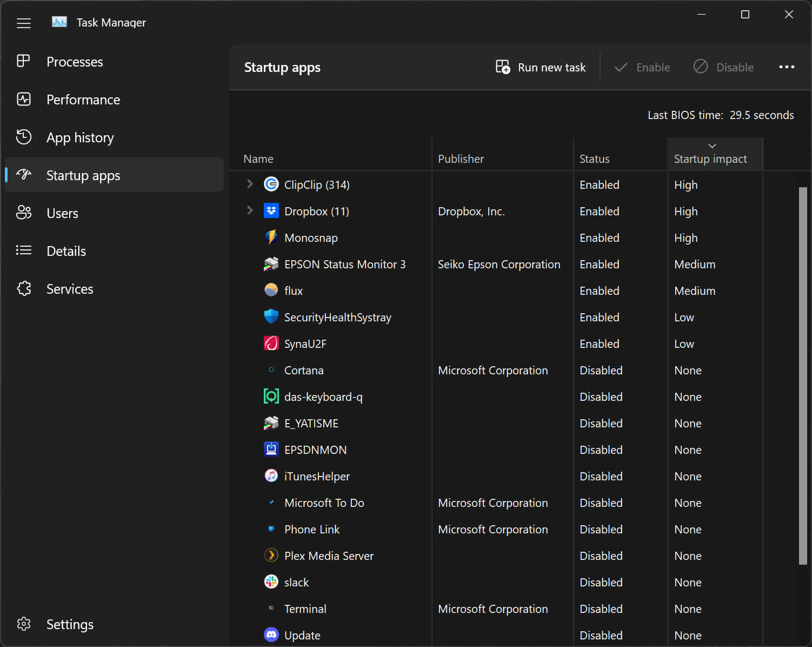Click the flux app icon

271,291
